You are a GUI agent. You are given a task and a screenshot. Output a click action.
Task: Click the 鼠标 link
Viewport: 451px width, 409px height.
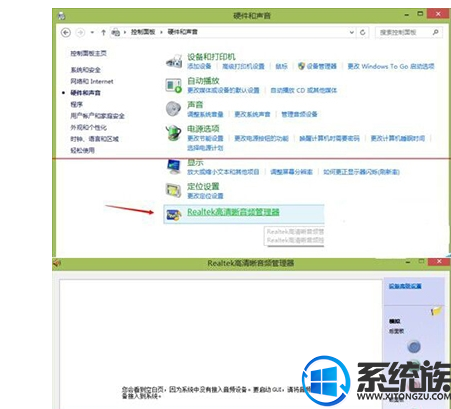pos(281,66)
